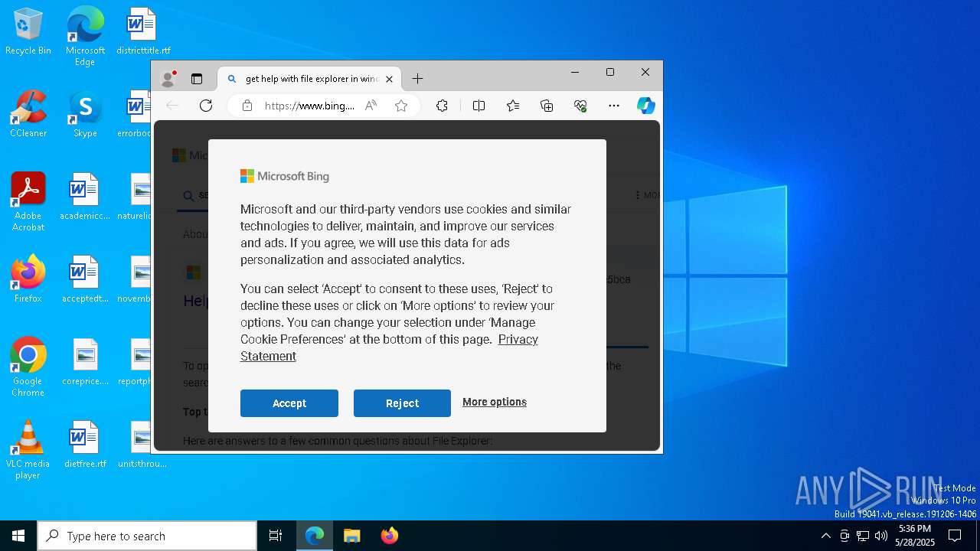Open Favorites list icon
Viewport: 980px width, 551px height.
click(x=513, y=106)
